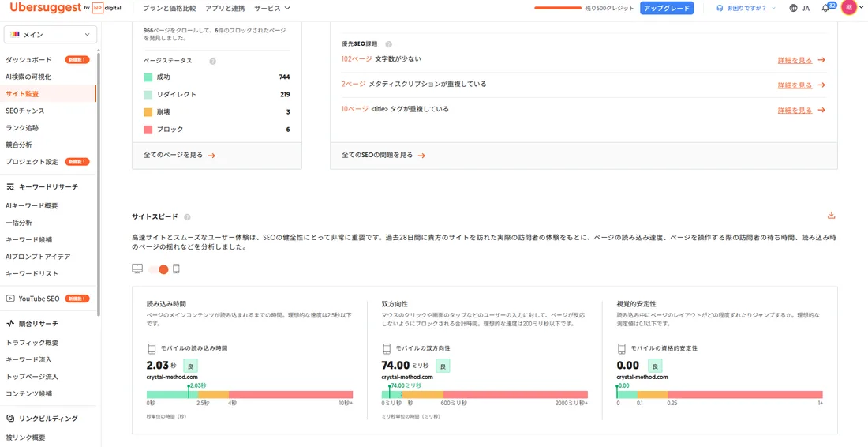
Task: Open プランと価格比較 in the top nav
Action: (x=169, y=9)
